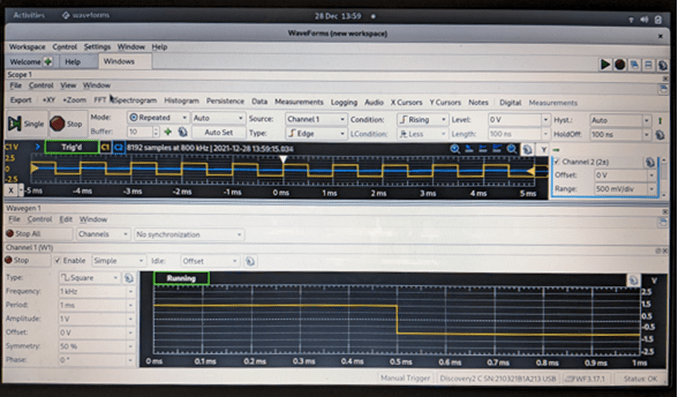Click the green play button in top toolbar
This screenshot has height=398, width=678.
coord(605,64)
